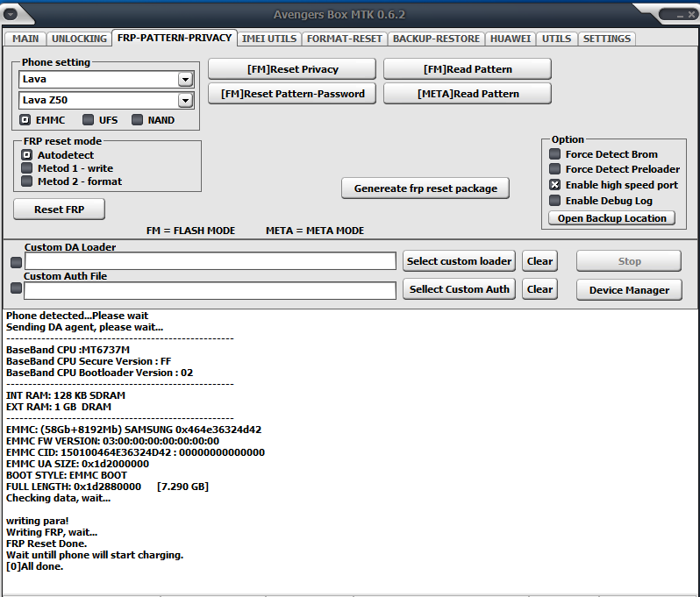Click the '[0]All done.' log line
Image resolution: width=700 pixels, height=597 pixels.
coord(35,566)
